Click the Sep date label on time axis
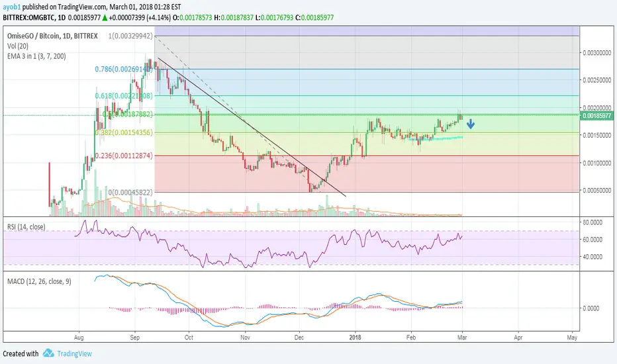This screenshot has height=364, width=617. coord(134,338)
